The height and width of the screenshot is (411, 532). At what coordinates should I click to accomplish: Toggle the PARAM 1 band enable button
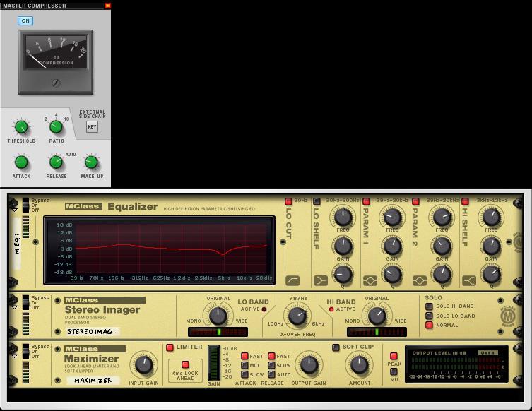coord(366,201)
